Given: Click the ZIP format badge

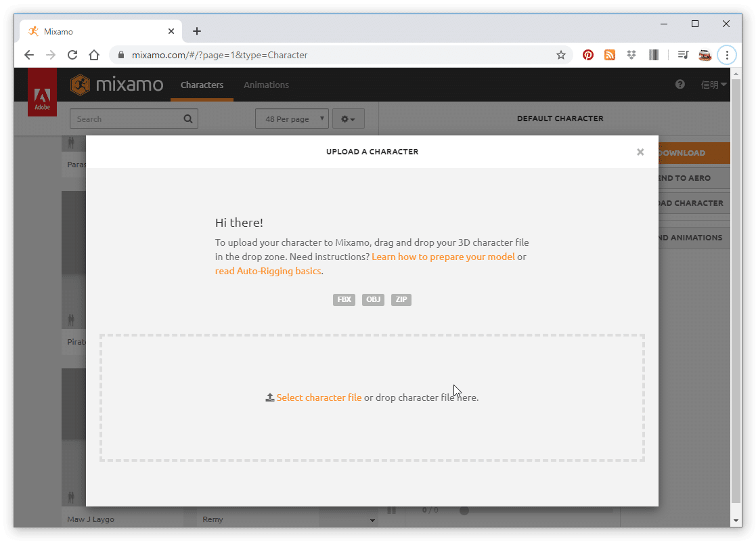Looking at the screenshot, I should click(x=401, y=299).
